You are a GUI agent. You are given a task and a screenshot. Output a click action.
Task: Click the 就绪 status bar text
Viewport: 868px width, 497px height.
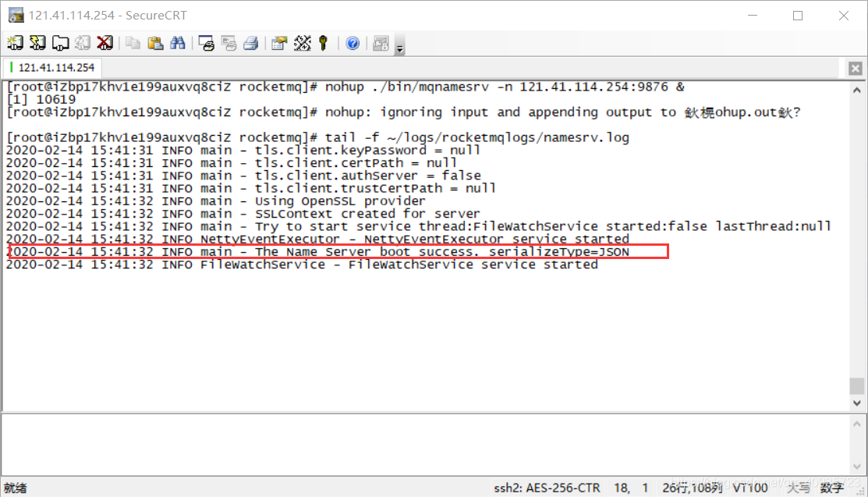tap(16, 488)
